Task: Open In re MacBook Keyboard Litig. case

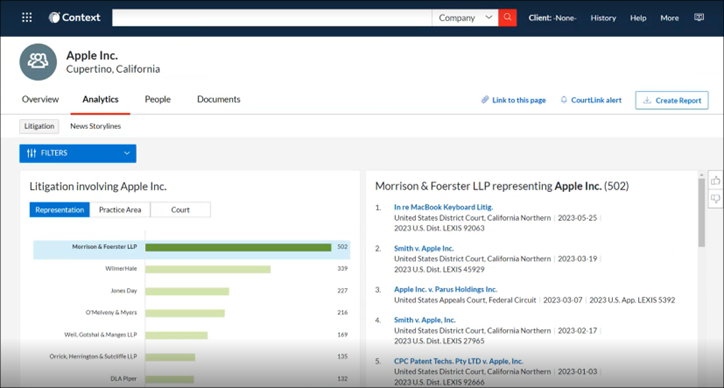Action: click(443, 207)
